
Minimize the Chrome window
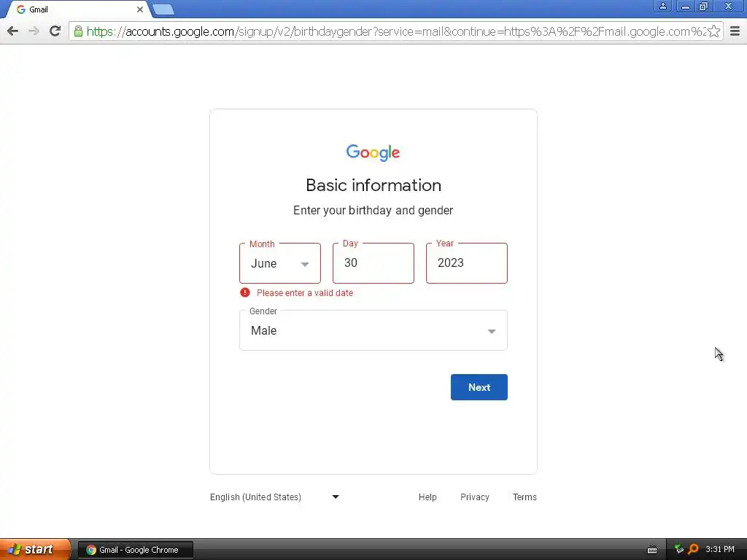point(686,6)
